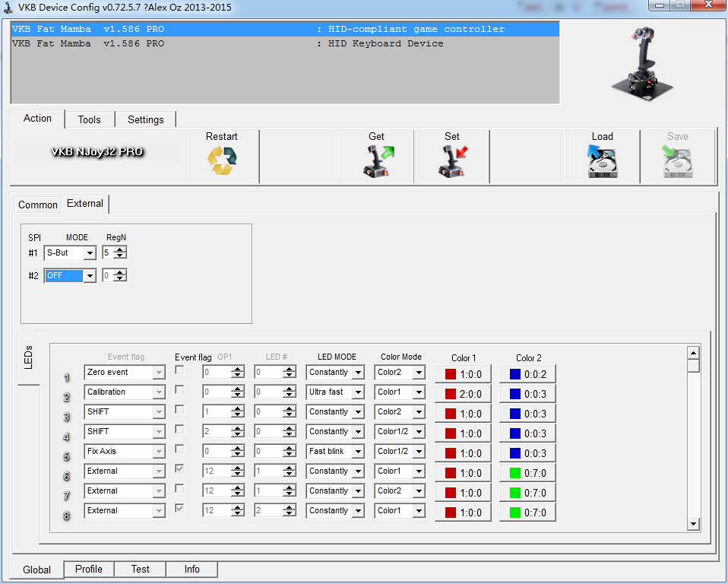Click the Save hard-drive icon
Image resolution: width=728 pixels, height=584 pixels.
(677, 161)
